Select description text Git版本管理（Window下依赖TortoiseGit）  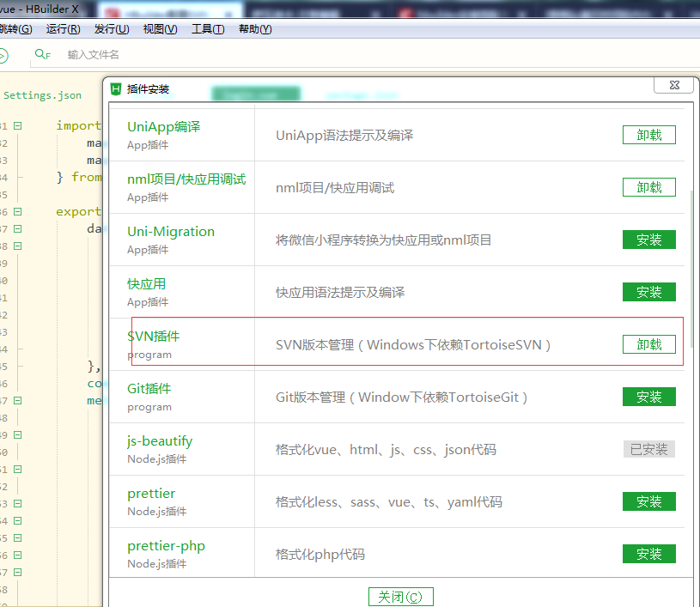401,397
